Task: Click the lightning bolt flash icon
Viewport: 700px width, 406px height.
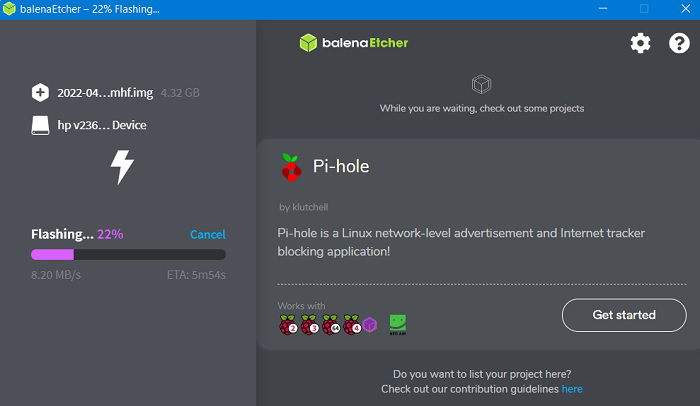Action: 122,167
